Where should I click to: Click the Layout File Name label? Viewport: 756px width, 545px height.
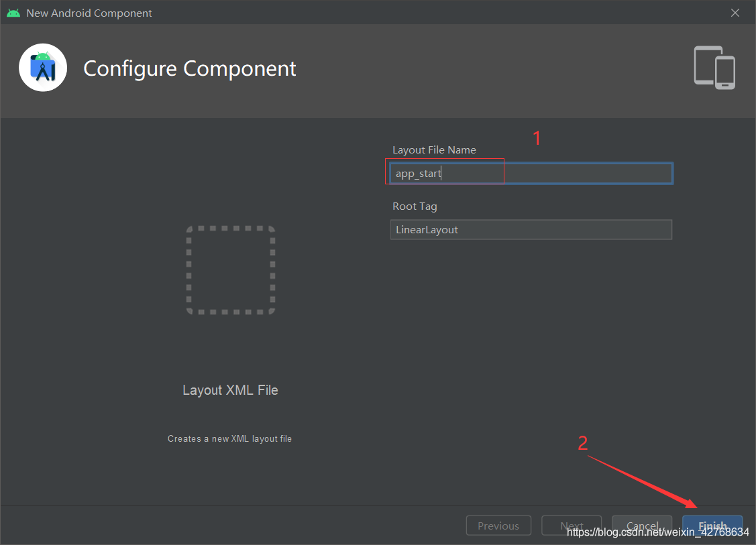click(x=434, y=150)
